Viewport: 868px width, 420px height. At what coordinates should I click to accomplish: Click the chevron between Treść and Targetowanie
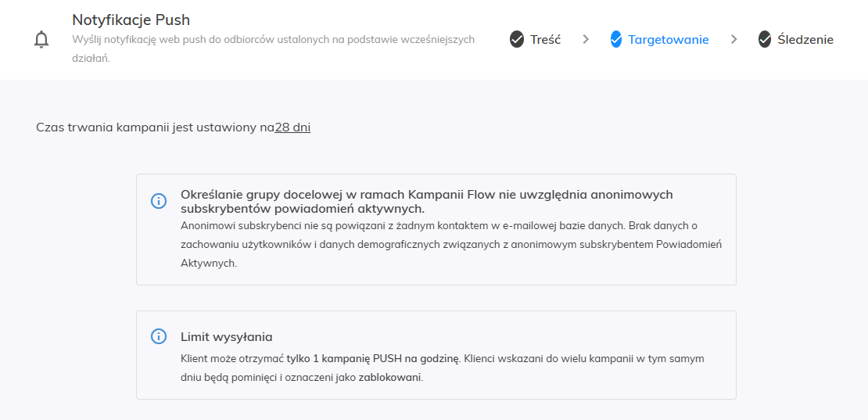point(586,39)
